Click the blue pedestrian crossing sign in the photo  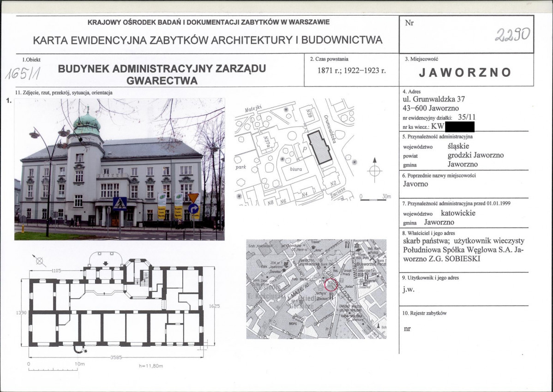(120, 203)
